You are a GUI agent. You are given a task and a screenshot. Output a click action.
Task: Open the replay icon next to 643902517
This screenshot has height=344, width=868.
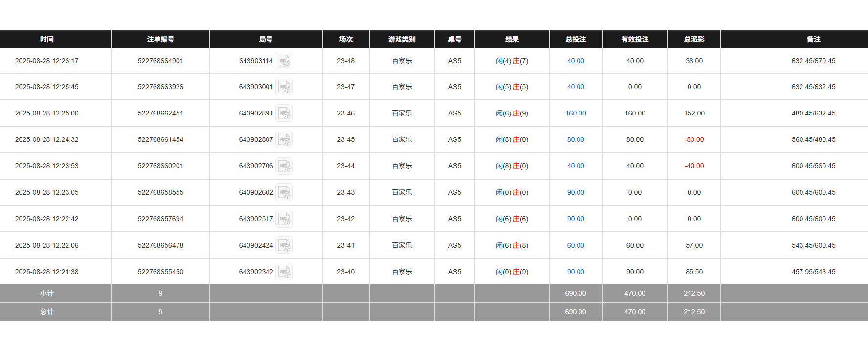point(284,219)
